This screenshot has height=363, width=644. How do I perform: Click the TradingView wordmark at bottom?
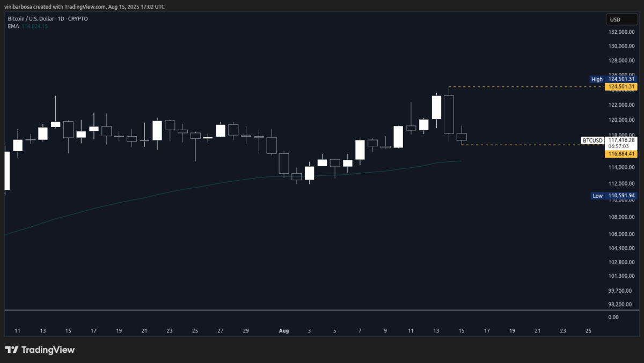[x=49, y=350]
